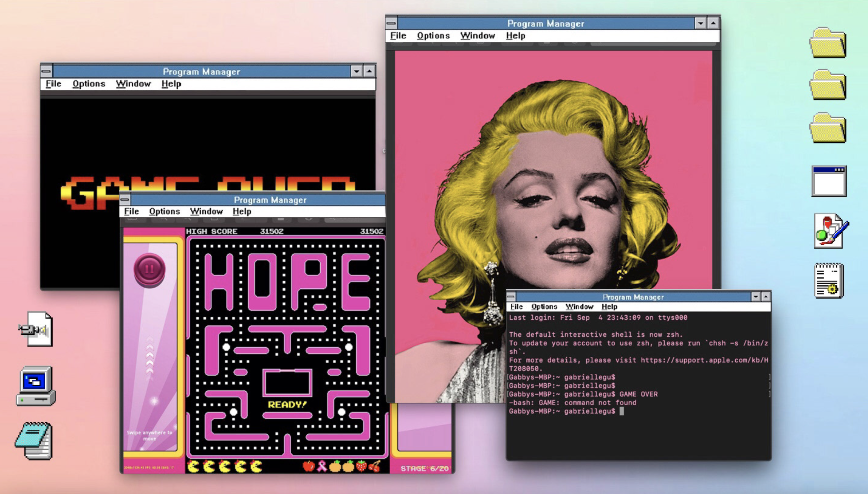Open Help menu in terminal window

609,307
